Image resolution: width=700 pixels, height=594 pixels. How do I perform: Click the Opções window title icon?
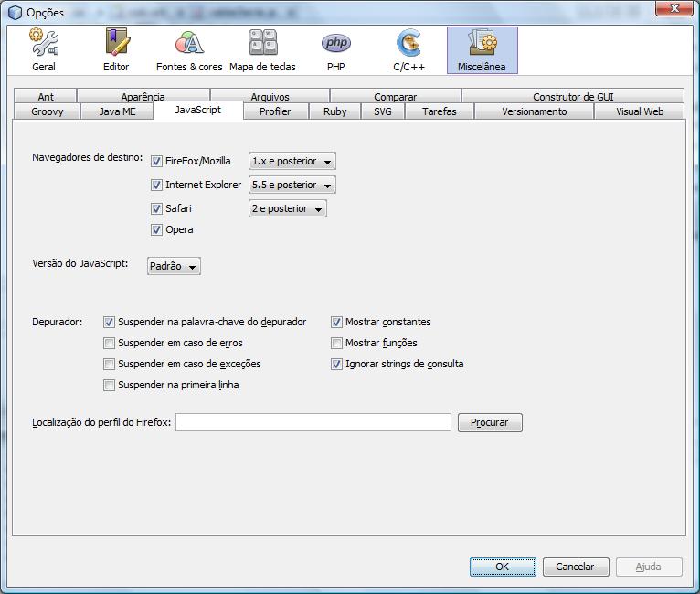click(14, 12)
